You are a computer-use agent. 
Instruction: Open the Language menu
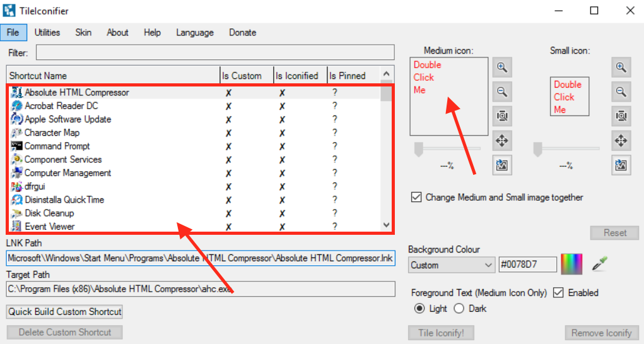click(195, 32)
